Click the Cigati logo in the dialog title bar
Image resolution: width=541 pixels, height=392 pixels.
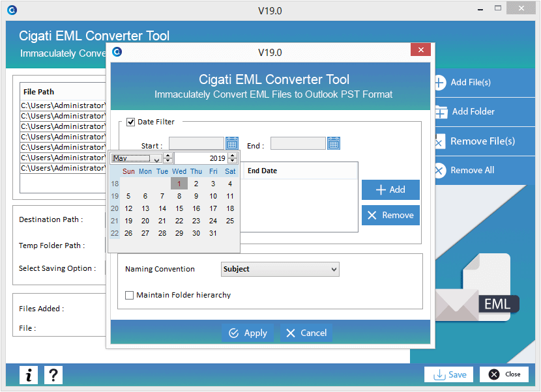[117, 51]
